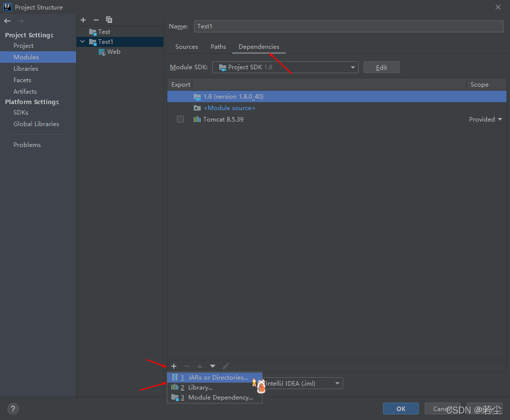Select the 1.8 (version 1.8.0_40) row
The width and height of the screenshot is (510, 420).
337,96
